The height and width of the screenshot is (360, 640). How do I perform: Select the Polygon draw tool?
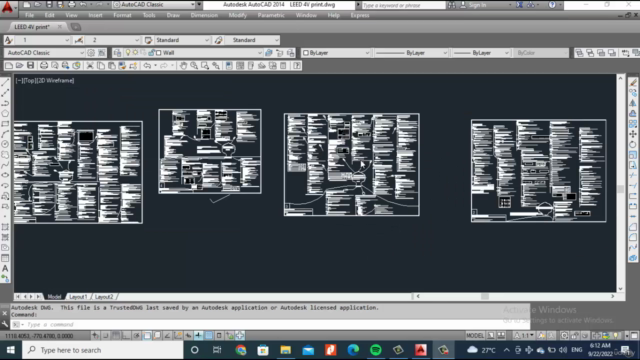pos(5,113)
